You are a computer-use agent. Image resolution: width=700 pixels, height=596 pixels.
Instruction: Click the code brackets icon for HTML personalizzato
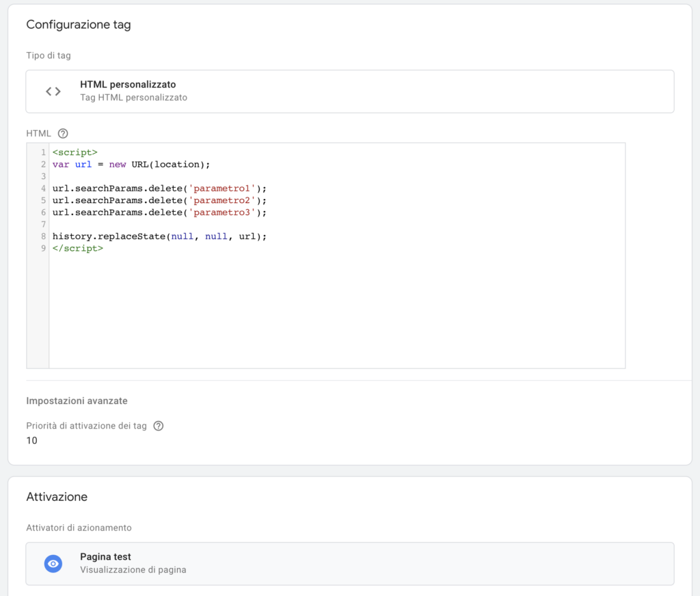pyautogui.click(x=53, y=91)
